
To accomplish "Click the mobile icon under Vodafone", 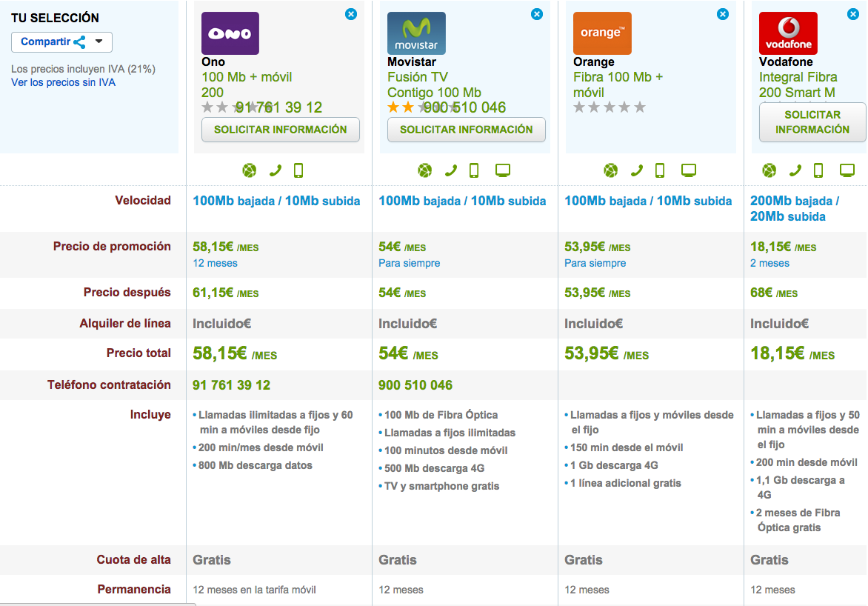I will [818, 170].
